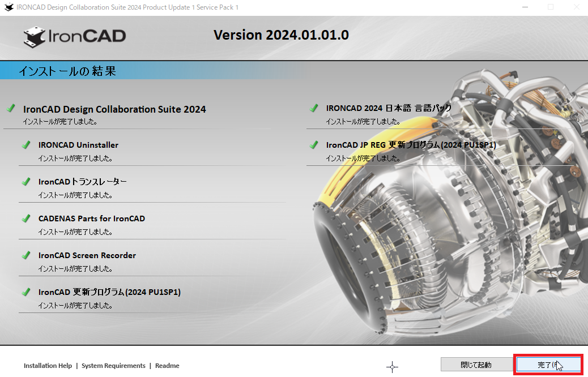588x377 pixels.
Task: Click status text under IRONCAD Uninstaller
Action: pyautogui.click(x=75, y=158)
